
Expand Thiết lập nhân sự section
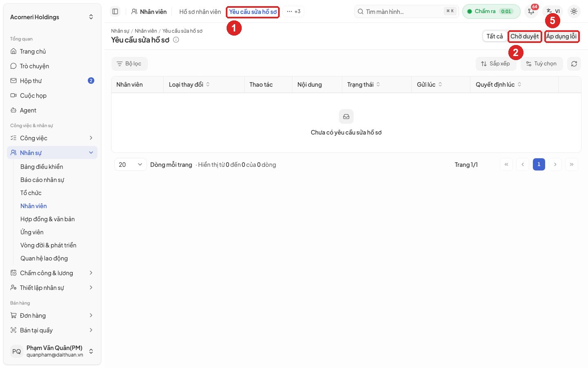click(52, 288)
